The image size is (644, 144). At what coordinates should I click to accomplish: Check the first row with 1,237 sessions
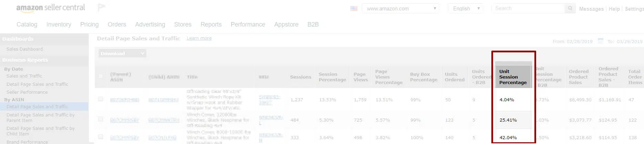tap(101, 99)
